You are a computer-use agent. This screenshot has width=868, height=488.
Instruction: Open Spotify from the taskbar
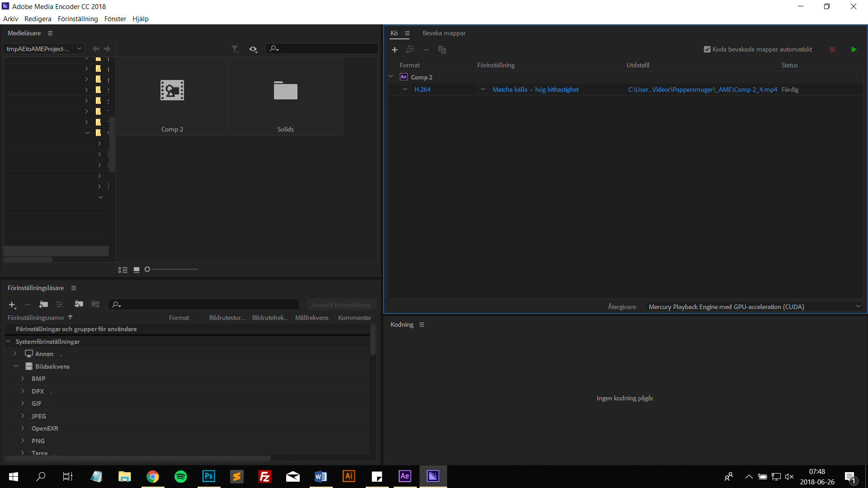pyautogui.click(x=181, y=476)
